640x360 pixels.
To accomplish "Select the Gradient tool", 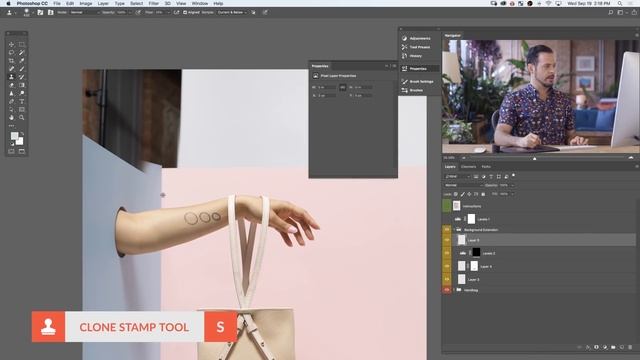I will pyautogui.click(x=22, y=85).
